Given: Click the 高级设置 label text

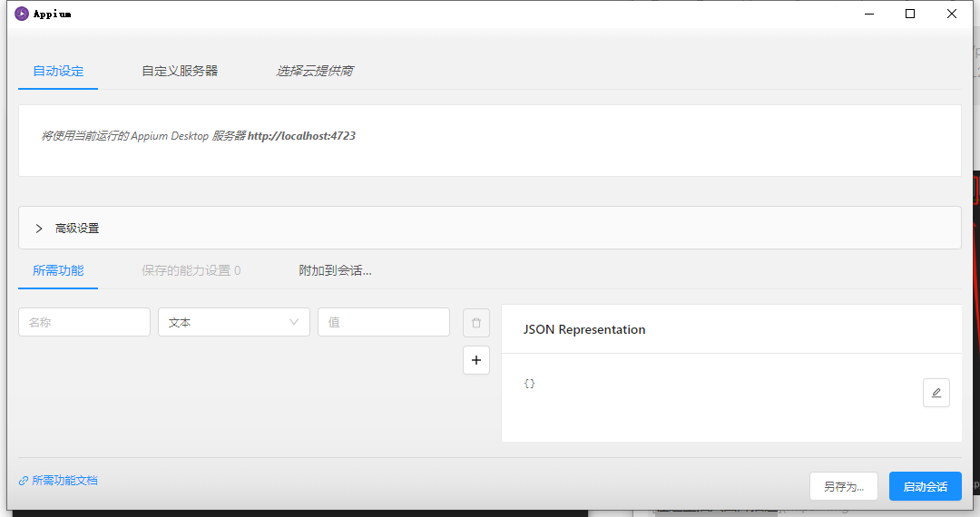Looking at the screenshot, I should coord(77,229).
